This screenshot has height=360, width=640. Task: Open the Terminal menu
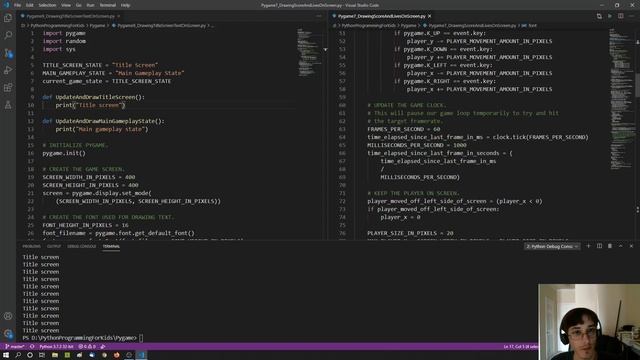click(x=108, y=5)
